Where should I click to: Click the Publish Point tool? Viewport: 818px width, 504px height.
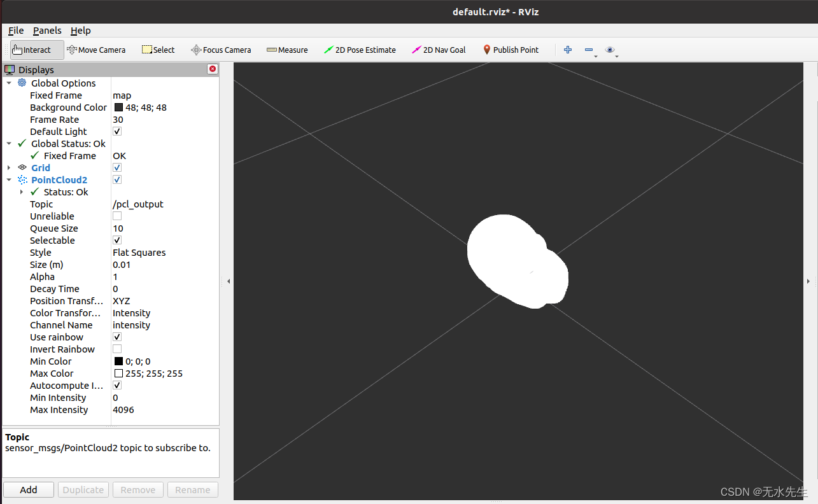(x=511, y=50)
